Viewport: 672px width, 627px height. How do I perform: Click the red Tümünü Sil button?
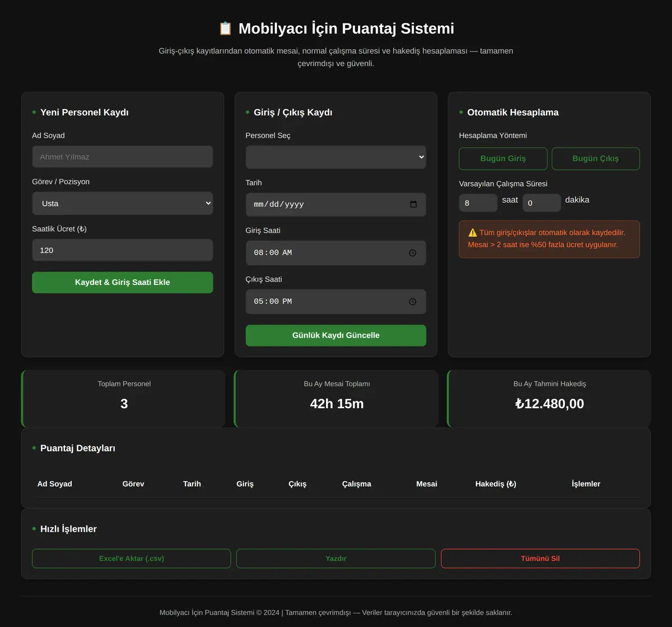click(x=540, y=559)
